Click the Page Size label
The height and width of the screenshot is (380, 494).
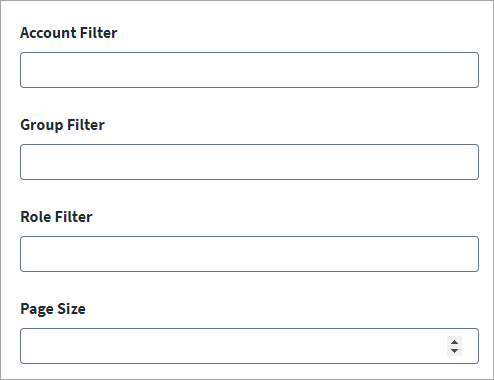[x=53, y=309]
